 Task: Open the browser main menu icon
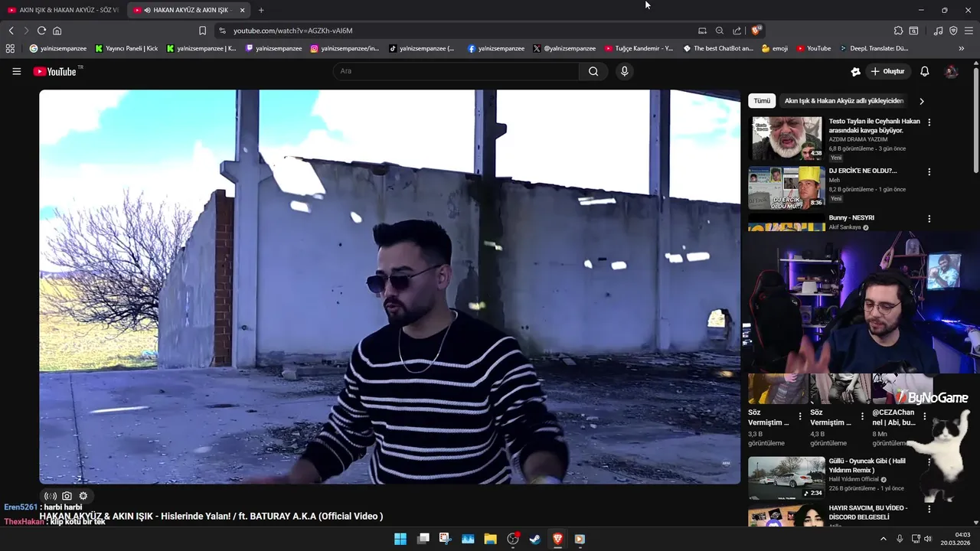pos(969,31)
